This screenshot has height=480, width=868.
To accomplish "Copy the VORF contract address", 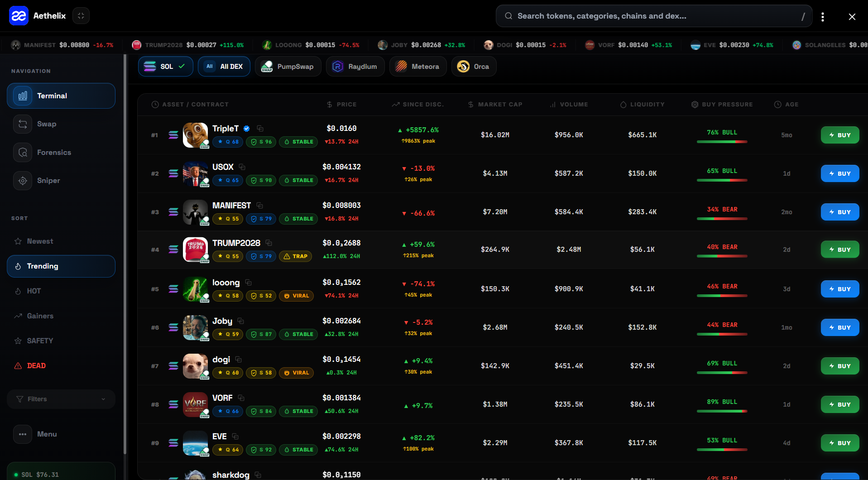I will click(241, 398).
